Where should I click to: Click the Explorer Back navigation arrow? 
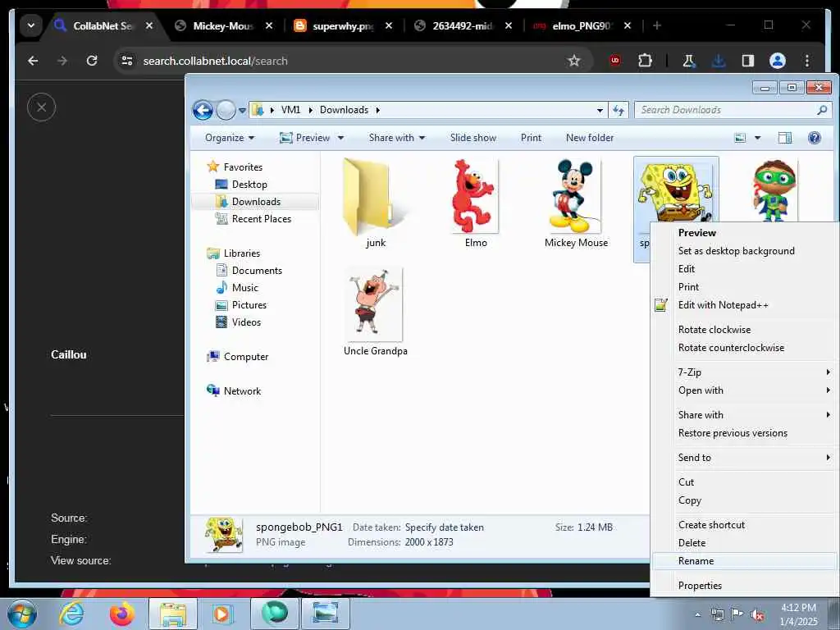tap(203, 111)
